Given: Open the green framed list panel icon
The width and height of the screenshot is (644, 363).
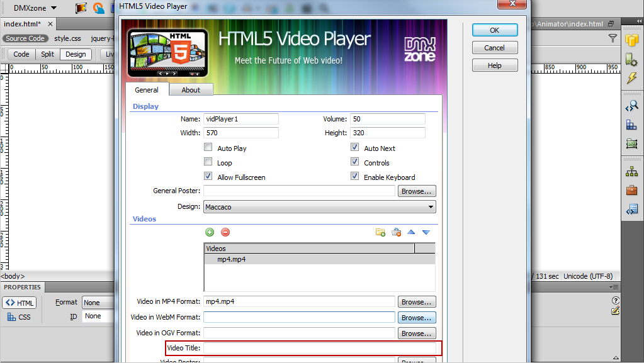Looking at the screenshot, I should (631, 143).
